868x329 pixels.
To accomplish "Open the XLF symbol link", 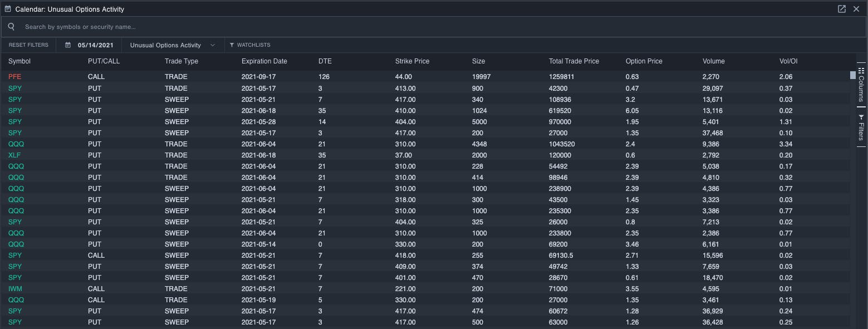I will [14, 155].
